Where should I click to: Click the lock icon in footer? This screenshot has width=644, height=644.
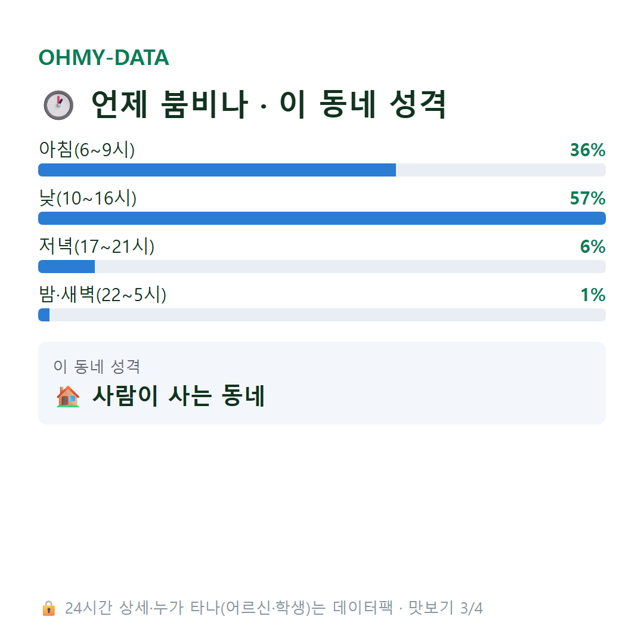click(x=48, y=608)
